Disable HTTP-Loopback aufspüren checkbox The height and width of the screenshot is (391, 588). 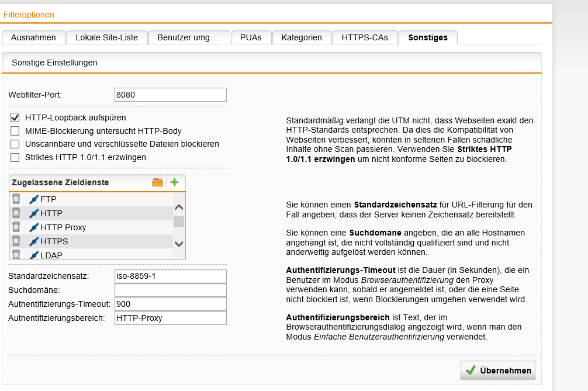(x=15, y=117)
